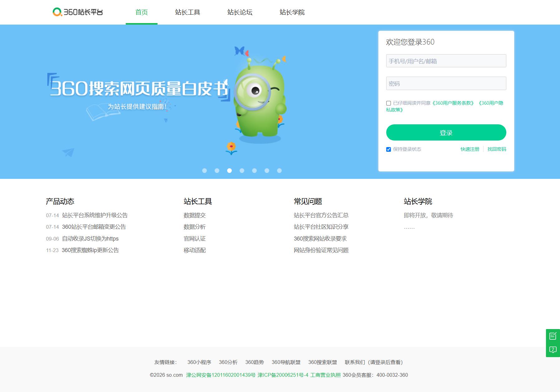Open the 360导航联盟 footer link
The width and height of the screenshot is (560, 392).
tap(286, 362)
